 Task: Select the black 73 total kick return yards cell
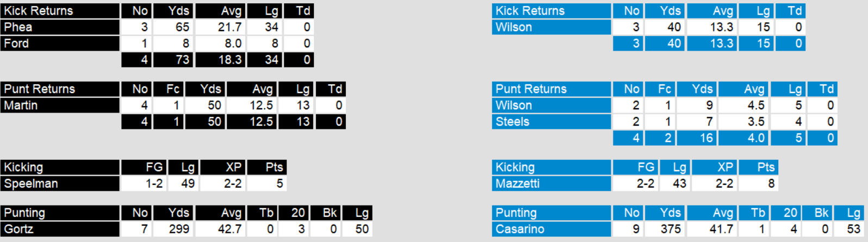click(x=173, y=60)
